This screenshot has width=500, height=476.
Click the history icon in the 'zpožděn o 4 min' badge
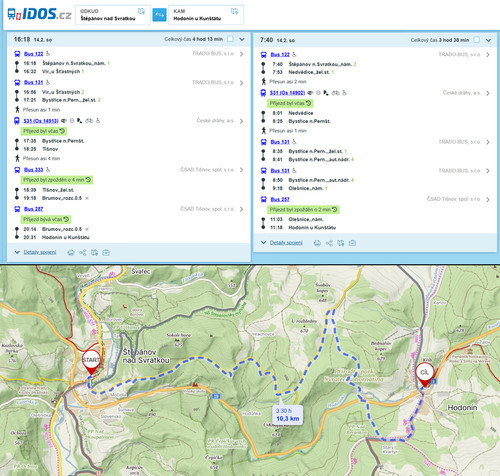tap(88, 180)
